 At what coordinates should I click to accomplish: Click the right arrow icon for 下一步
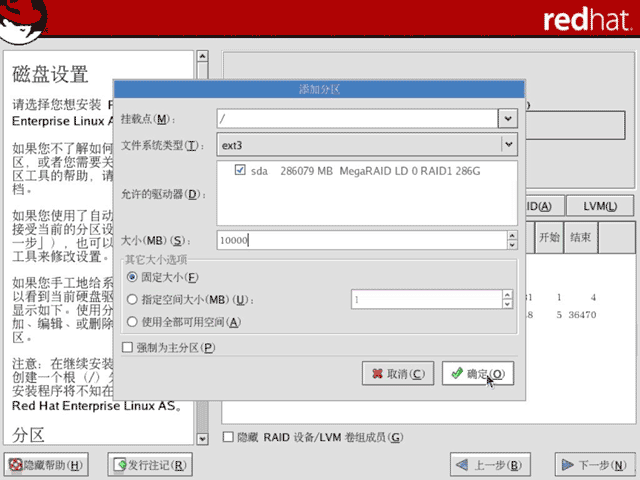tap(568, 464)
